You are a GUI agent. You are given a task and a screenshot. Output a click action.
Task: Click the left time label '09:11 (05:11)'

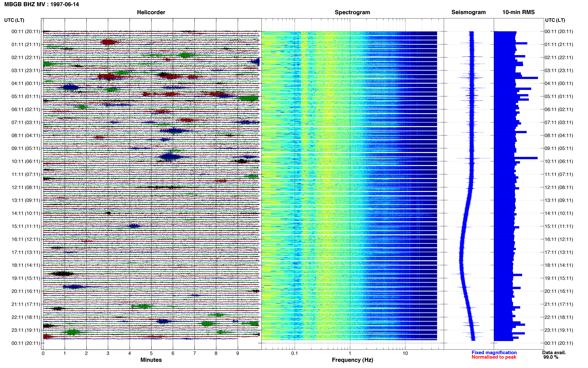(x=26, y=148)
